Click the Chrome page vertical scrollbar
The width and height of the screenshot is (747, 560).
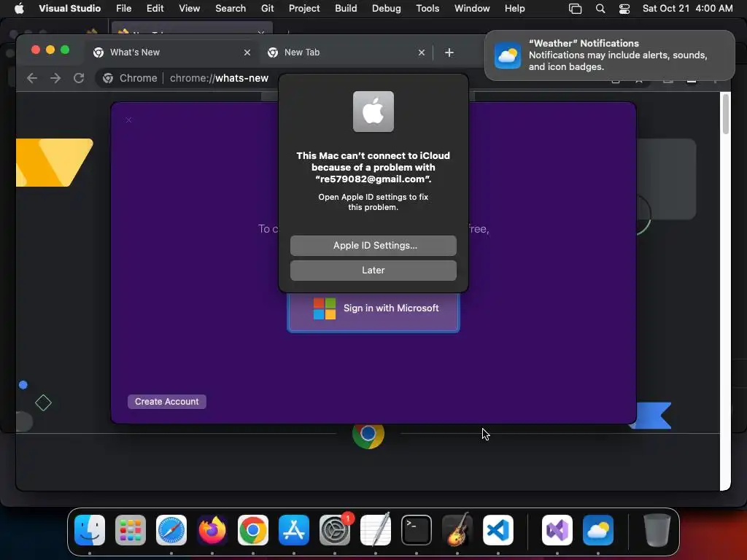click(x=726, y=114)
